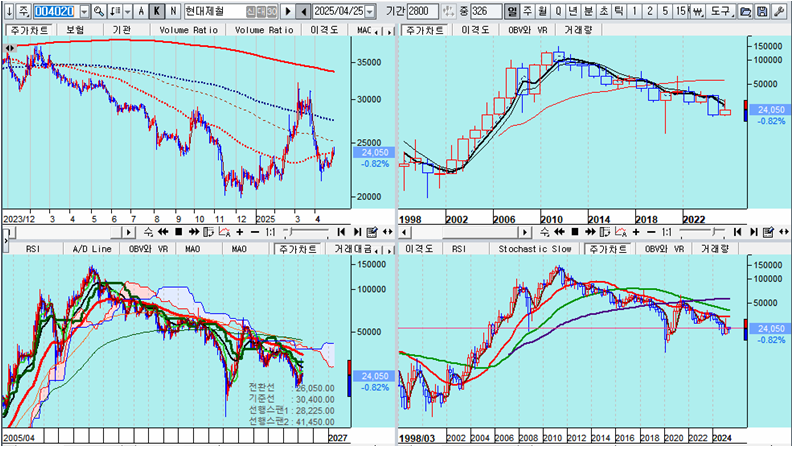Click the stop square below the 1998–2022 chart
Image resolution: width=794 pixels, height=449 pixels.
(575, 232)
